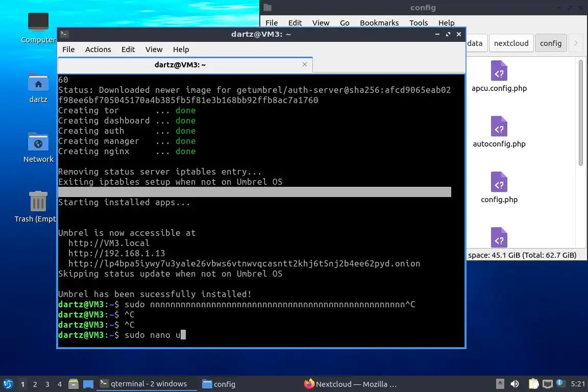
Task: Open the clipboard manager tray icon
Action: pos(533,384)
